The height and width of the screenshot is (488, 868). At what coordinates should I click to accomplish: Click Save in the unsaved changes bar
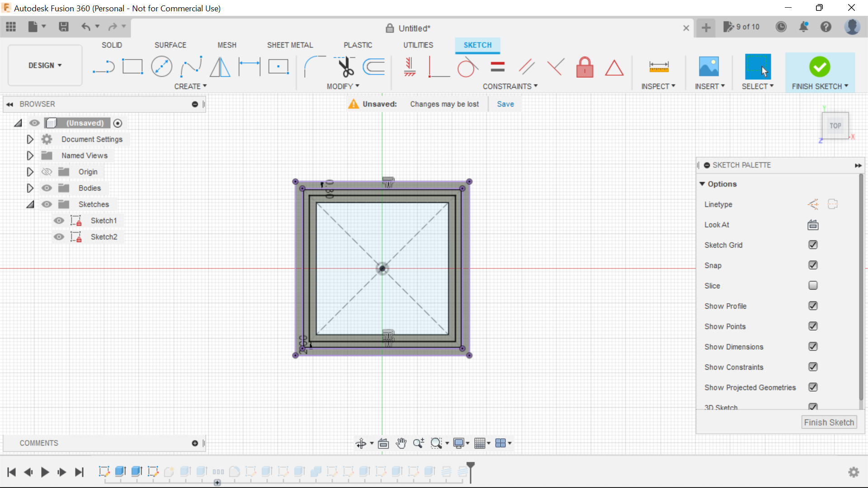tap(505, 103)
